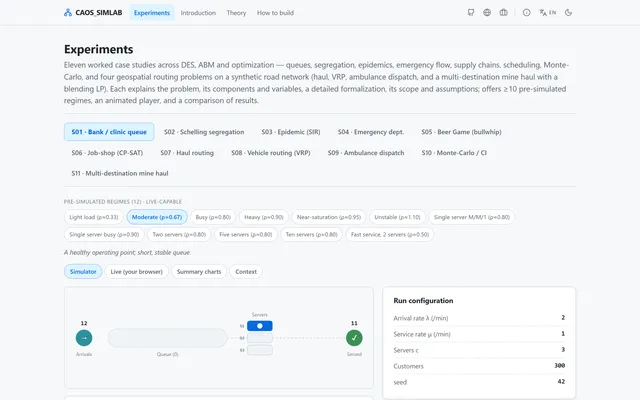The height and width of the screenshot is (400, 640).
Task: Choose the Unstable (ρ=1.10) regime
Action: click(397, 217)
